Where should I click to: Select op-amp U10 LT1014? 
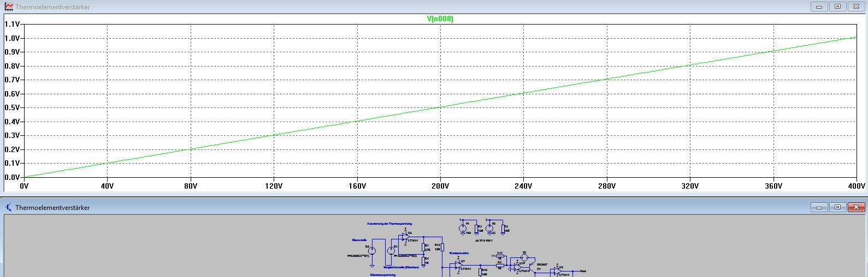tap(517, 267)
